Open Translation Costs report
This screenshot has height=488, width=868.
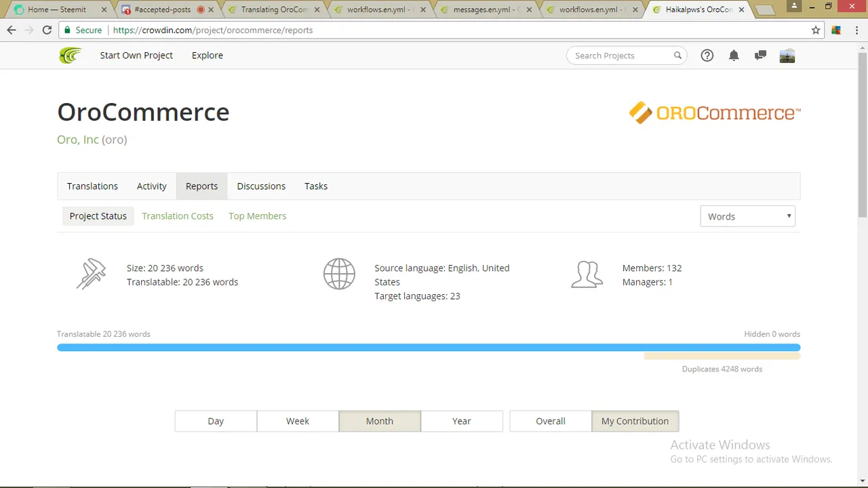click(178, 216)
